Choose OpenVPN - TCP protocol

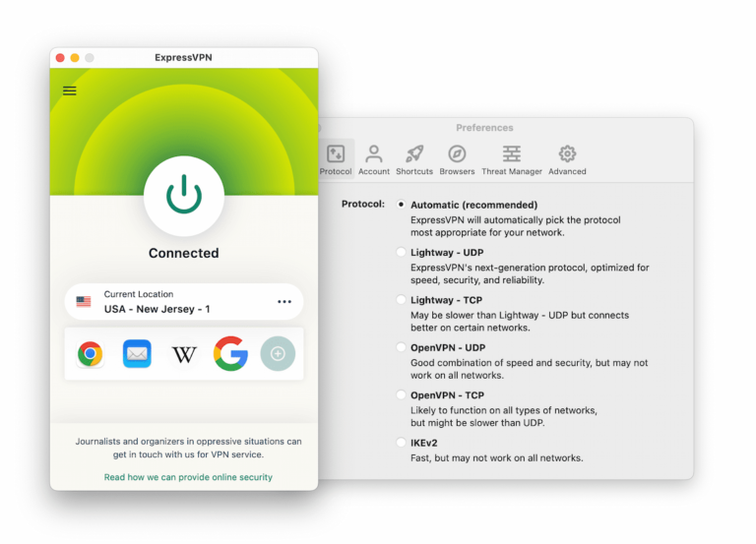click(x=401, y=395)
